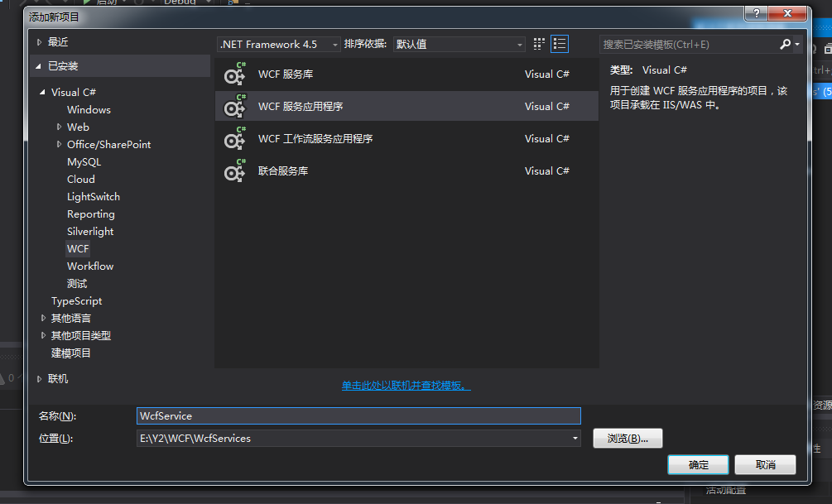Select MySQL in the template tree
This screenshot has height=504, width=832.
84,162
